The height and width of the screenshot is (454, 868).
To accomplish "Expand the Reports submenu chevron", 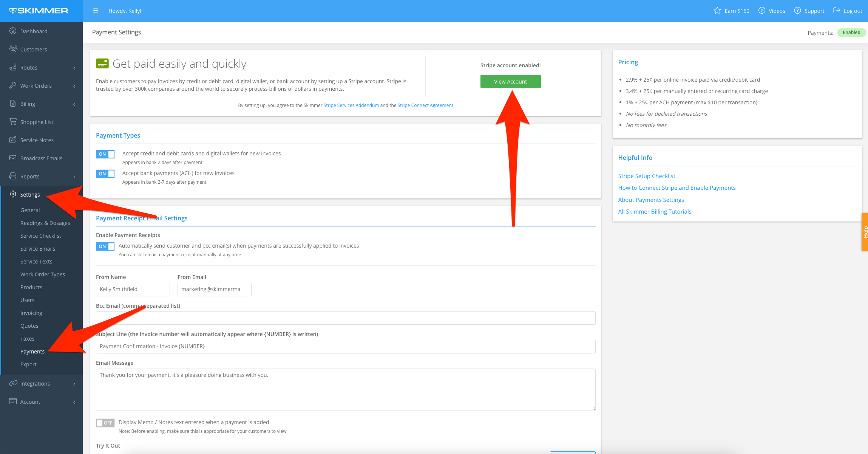I will click(74, 177).
